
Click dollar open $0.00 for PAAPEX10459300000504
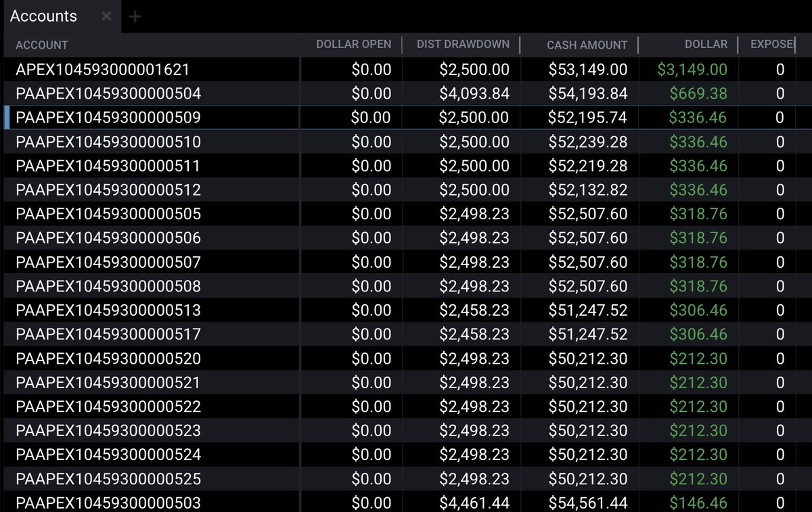(371, 93)
